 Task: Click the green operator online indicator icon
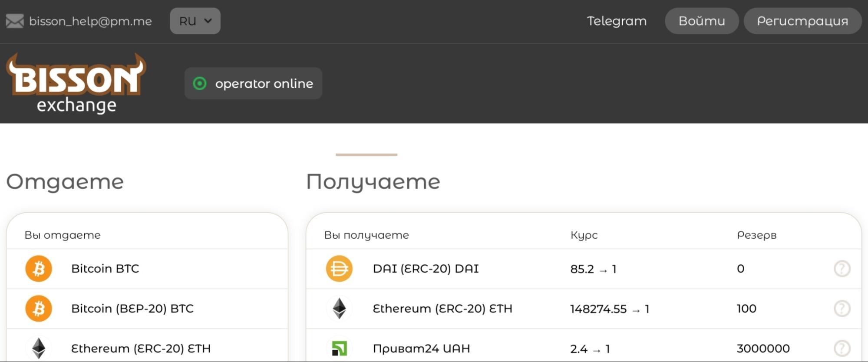200,83
